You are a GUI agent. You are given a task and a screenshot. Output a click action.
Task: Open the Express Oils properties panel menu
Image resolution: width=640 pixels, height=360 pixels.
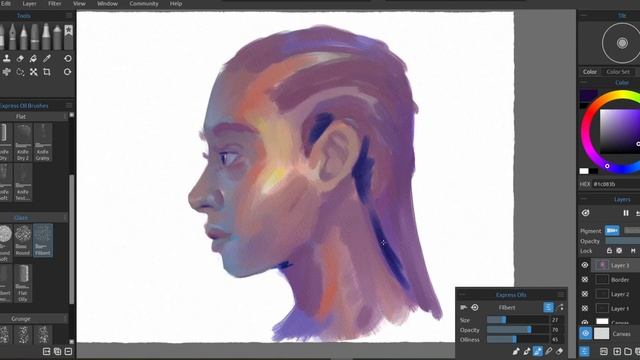[x=561, y=295]
